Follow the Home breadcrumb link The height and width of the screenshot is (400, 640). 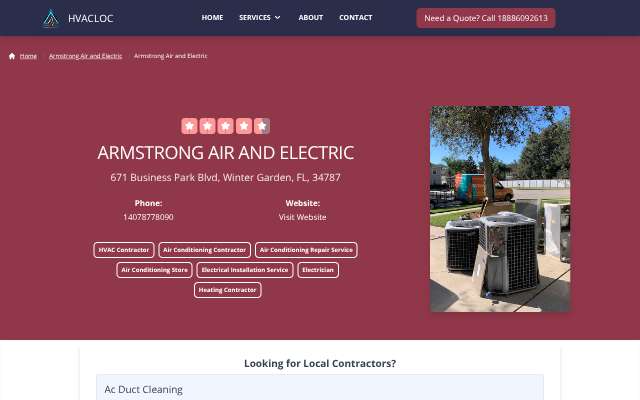(28, 56)
